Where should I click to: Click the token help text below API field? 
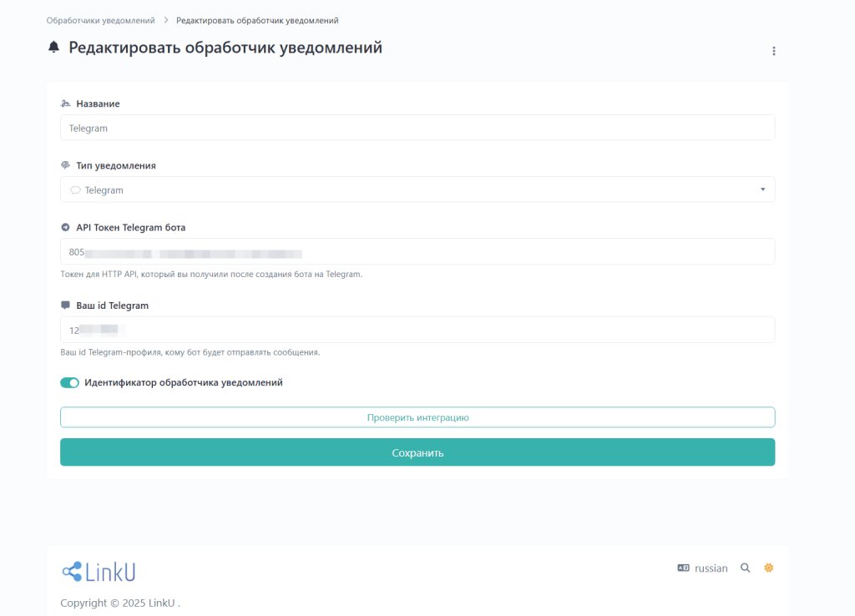coord(211,275)
